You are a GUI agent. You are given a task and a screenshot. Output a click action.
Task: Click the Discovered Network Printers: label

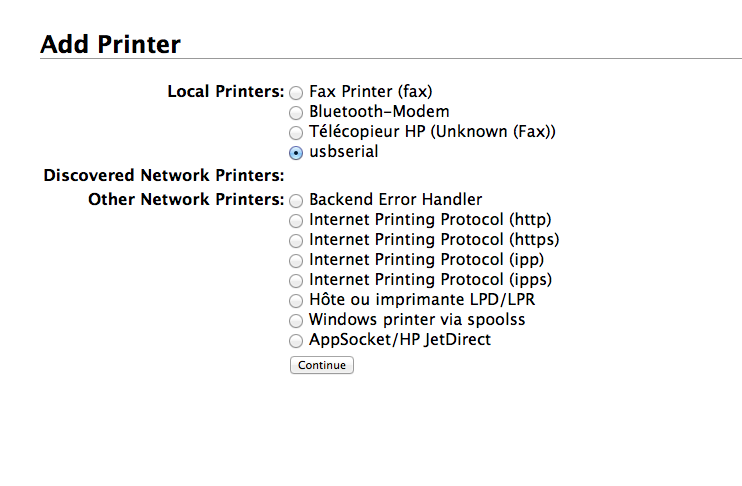[164, 176]
